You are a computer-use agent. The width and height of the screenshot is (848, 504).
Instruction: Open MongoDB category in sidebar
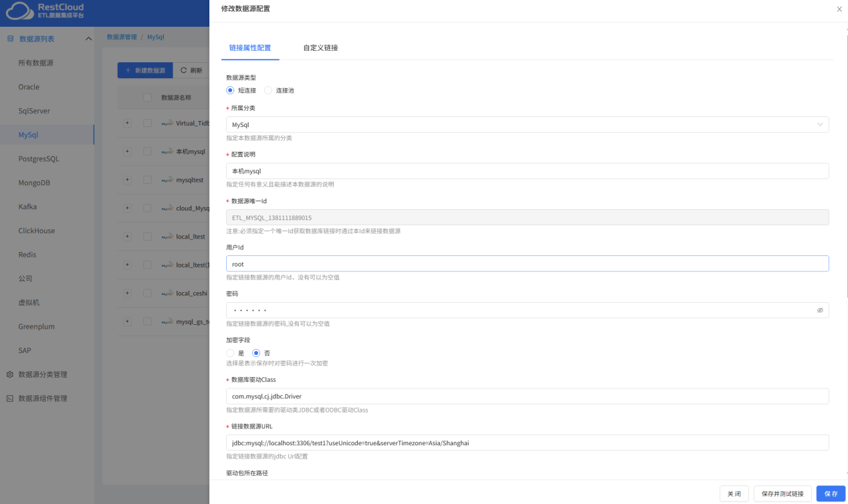(34, 182)
